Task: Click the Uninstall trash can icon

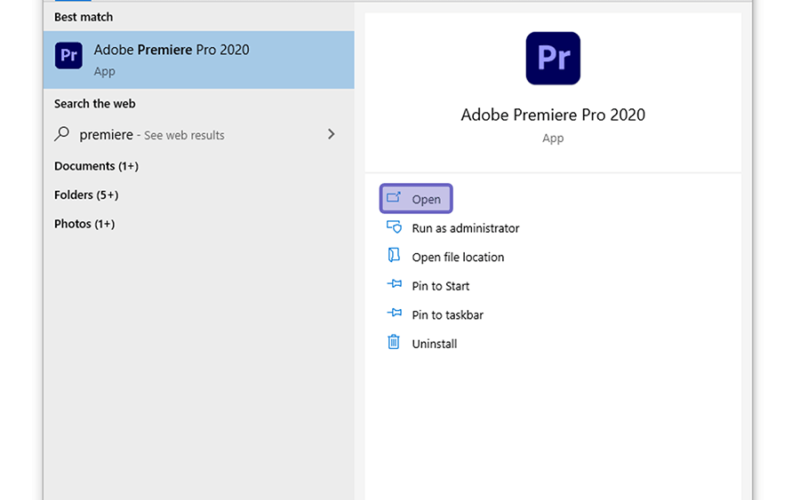Action: 393,342
